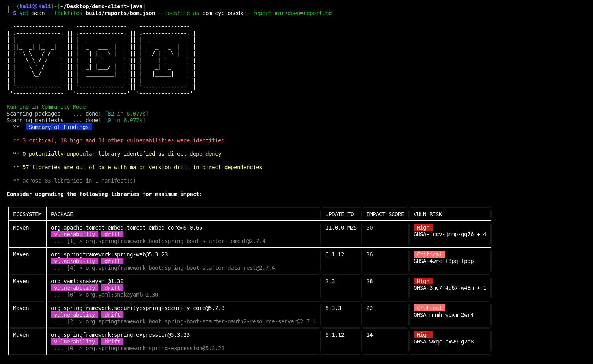Image resolution: width=593 pixels, height=364 pixels.
Task: Select advisory ID GHSA-4wrc-f8pq-fpqp
Action: tap(443, 261)
